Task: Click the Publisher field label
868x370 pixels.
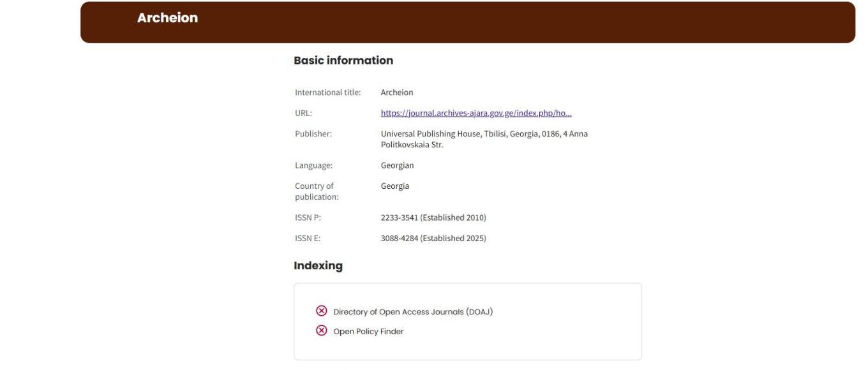Action: (313, 134)
